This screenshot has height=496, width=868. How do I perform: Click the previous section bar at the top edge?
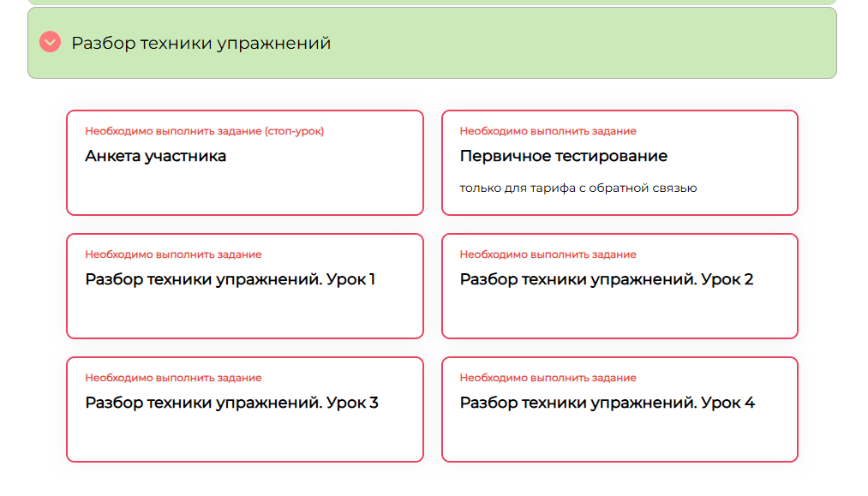pos(432,3)
